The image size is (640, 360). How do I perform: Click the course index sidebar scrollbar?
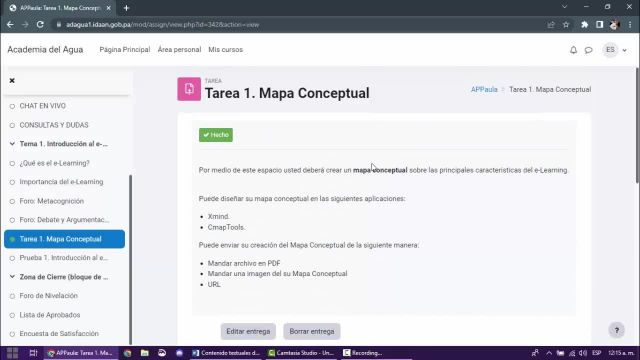point(130,260)
